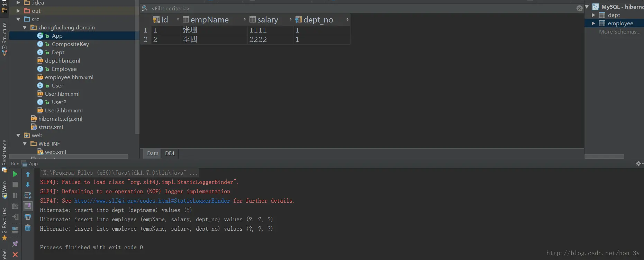Sort table by id column header
Screen dimensions: 644x260
click(x=166, y=20)
